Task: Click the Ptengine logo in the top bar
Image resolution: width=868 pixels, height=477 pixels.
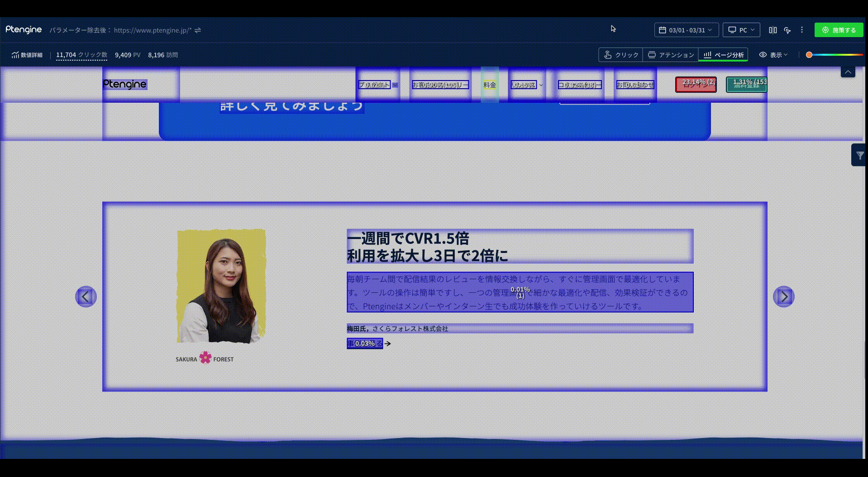Action: pyautogui.click(x=24, y=30)
